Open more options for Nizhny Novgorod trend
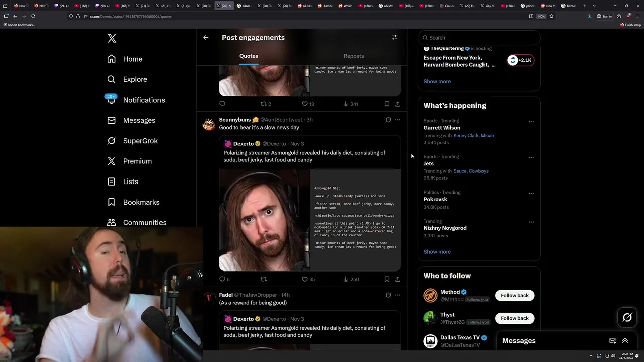This screenshot has width=644, height=362. click(531, 222)
